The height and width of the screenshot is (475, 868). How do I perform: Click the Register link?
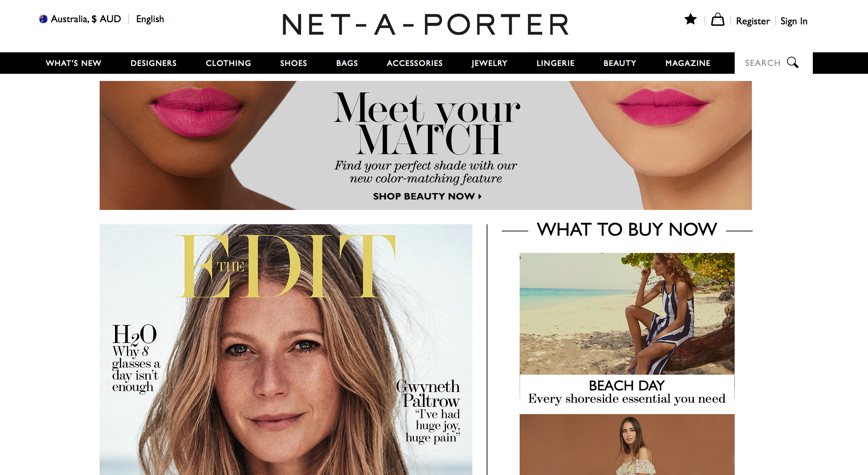[x=753, y=21]
